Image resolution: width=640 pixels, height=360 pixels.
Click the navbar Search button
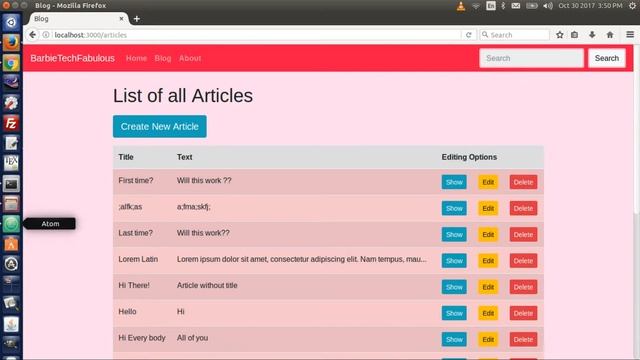click(x=607, y=58)
